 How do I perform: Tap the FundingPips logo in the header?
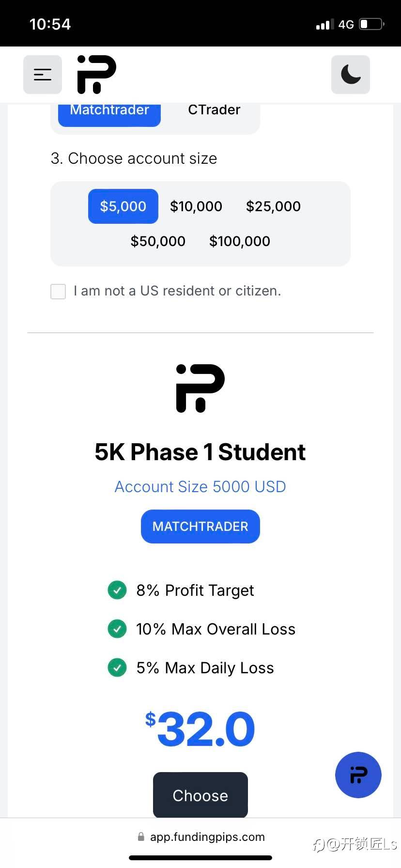[x=97, y=75]
